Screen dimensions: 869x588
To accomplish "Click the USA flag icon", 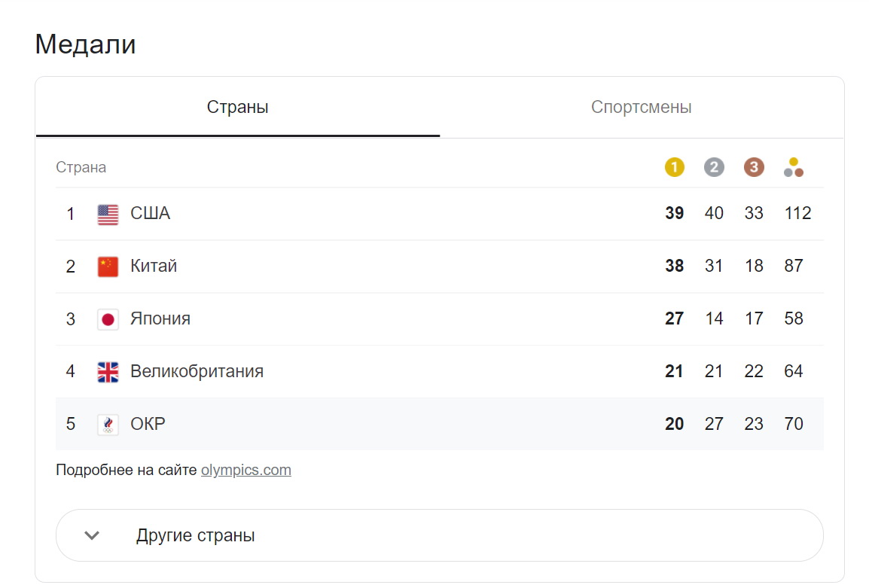I will coord(108,214).
